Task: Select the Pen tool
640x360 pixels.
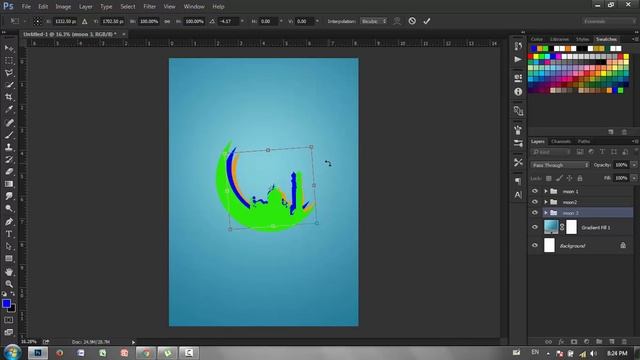Action: (9, 222)
